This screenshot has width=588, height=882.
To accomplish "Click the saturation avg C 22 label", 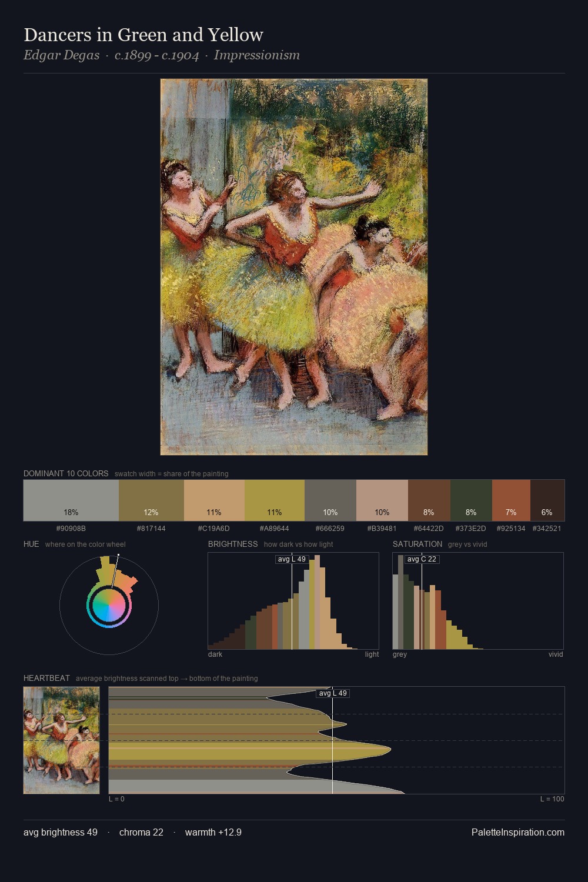I will 422,559.
